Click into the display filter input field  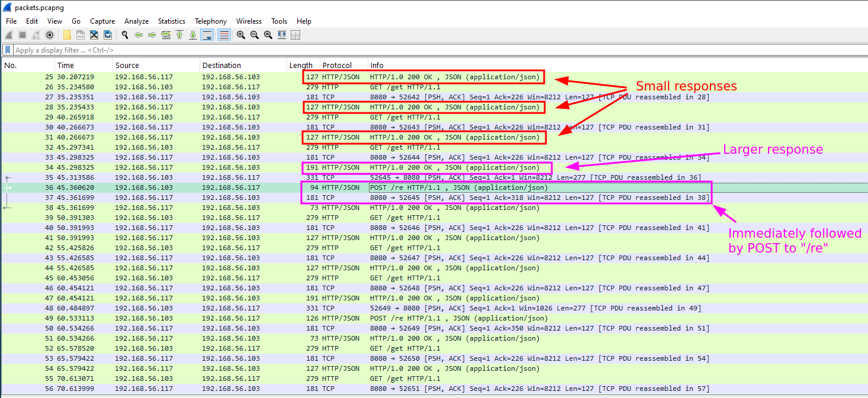tap(414, 50)
